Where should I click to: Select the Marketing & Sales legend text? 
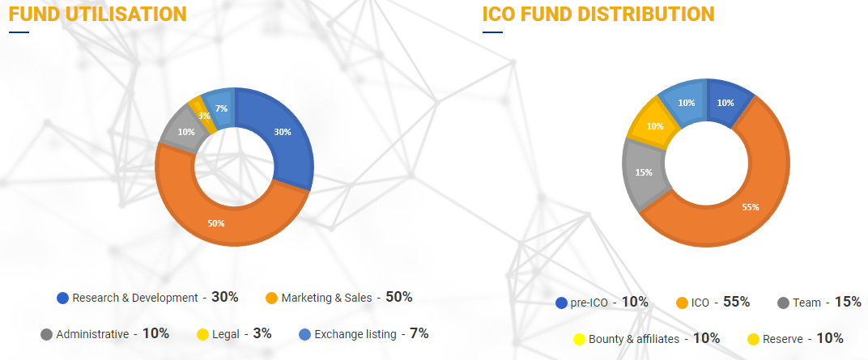click(x=326, y=298)
